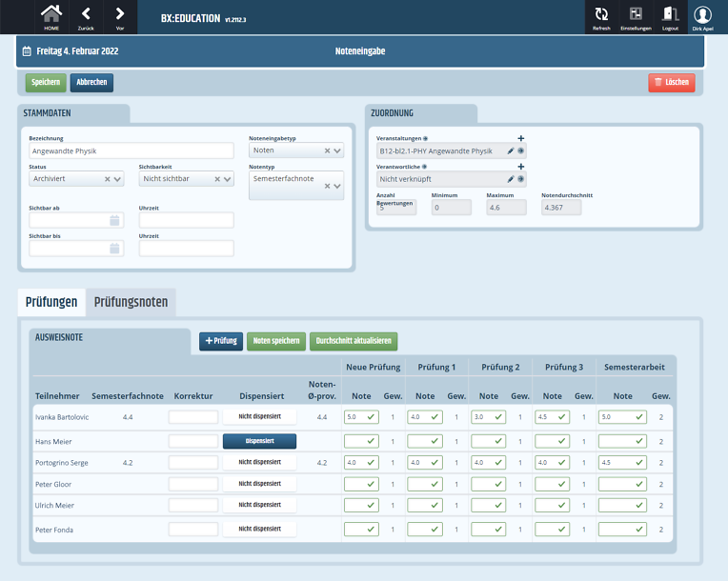
Task: Switch to the Prüfungsnoten tab
Action: point(131,302)
